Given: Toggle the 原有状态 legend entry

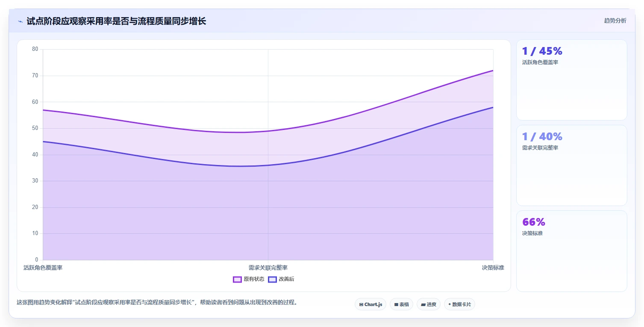Looking at the screenshot, I should [249, 280].
